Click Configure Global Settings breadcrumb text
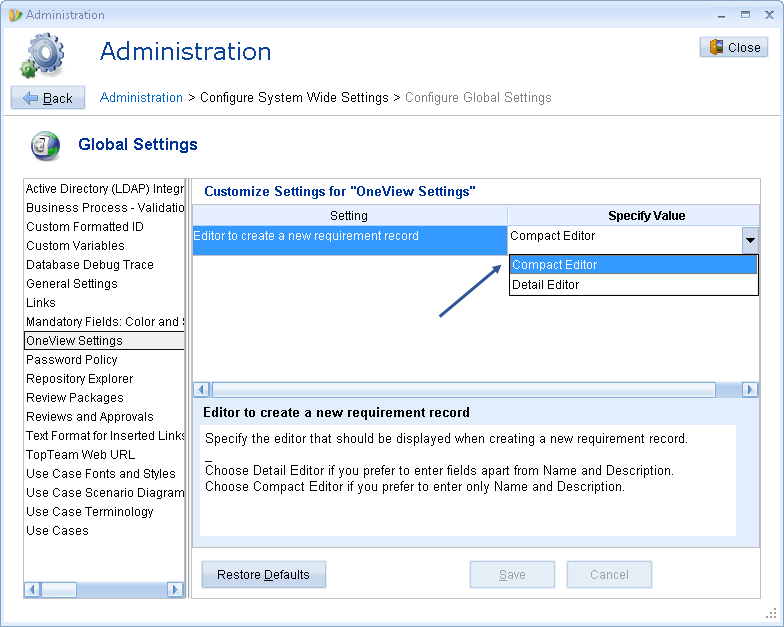 click(478, 98)
